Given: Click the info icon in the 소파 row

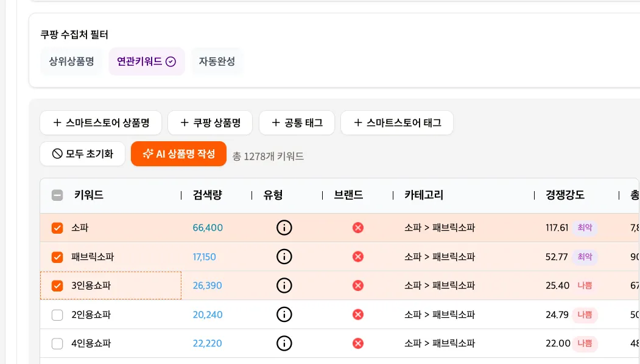Looking at the screenshot, I should pyautogui.click(x=284, y=228).
